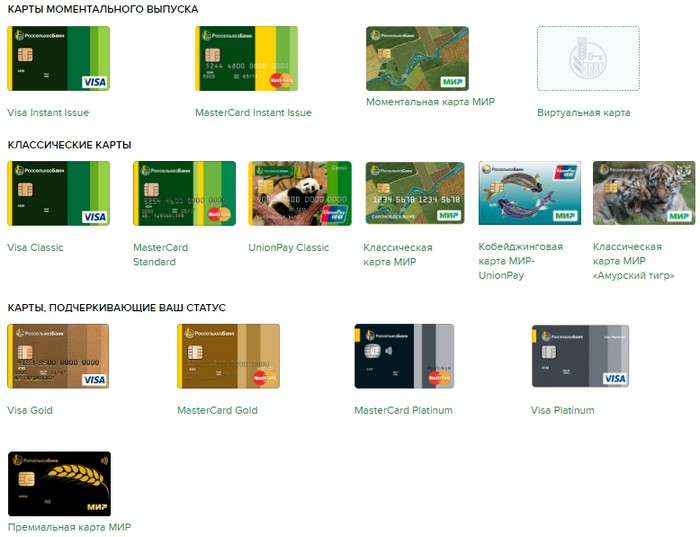This screenshot has height=537, width=700.
Task: Open the Моментальная карта МИР link
Action: (430, 102)
